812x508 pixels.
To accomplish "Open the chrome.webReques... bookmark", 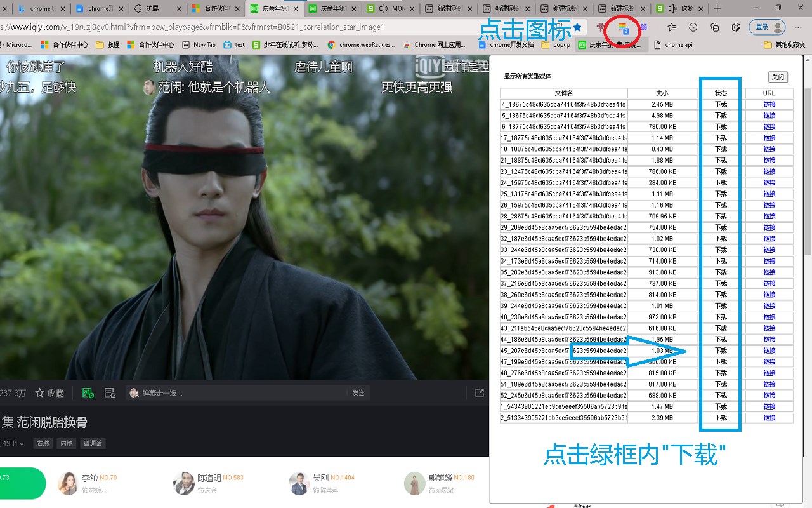I will click(361, 44).
